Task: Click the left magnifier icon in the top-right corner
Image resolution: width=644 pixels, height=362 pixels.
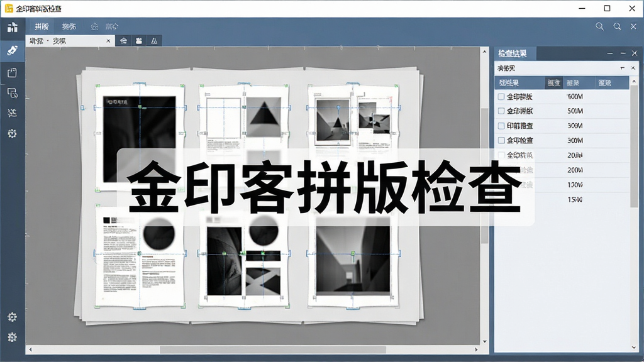Action: click(599, 26)
